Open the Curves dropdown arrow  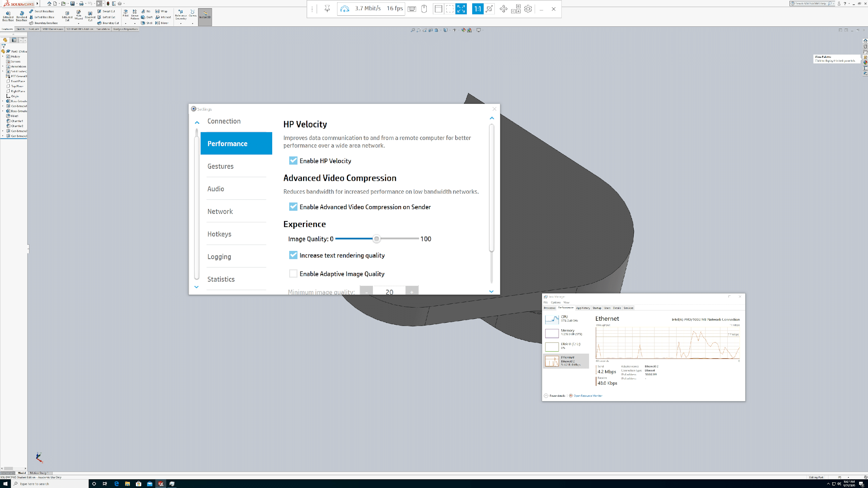pyautogui.click(x=192, y=24)
